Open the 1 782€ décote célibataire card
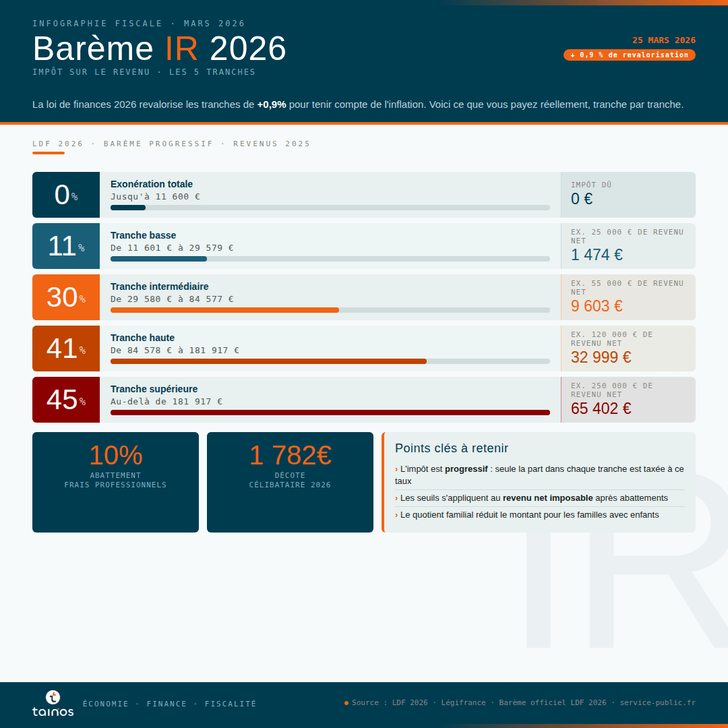This screenshot has width=728, height=728. tap(290, 482)
